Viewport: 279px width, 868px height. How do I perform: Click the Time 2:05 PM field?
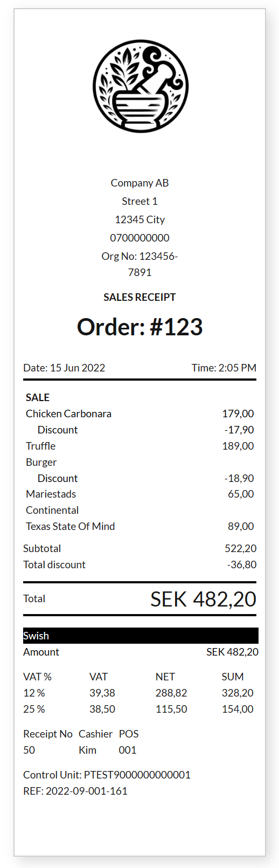(x=224, y=368)
